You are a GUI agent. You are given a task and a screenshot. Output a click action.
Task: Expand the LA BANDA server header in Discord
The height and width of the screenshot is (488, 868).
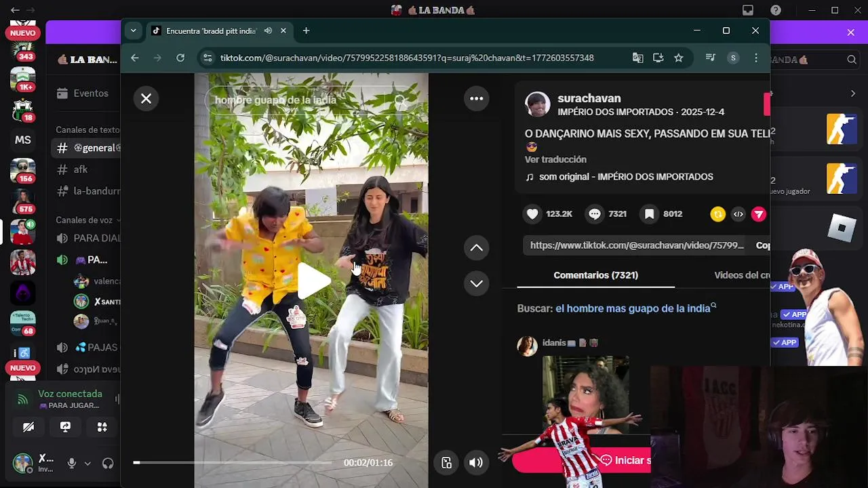tap(86, 60)
